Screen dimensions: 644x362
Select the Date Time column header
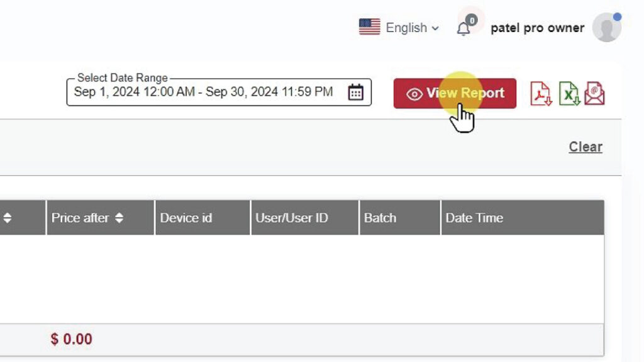click(474, 218)
